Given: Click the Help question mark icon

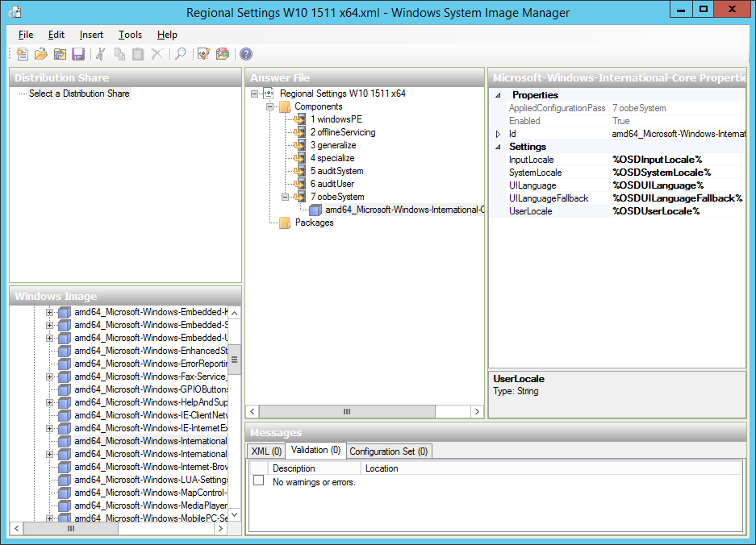Looking at the screenshot, I should point(246,54).
